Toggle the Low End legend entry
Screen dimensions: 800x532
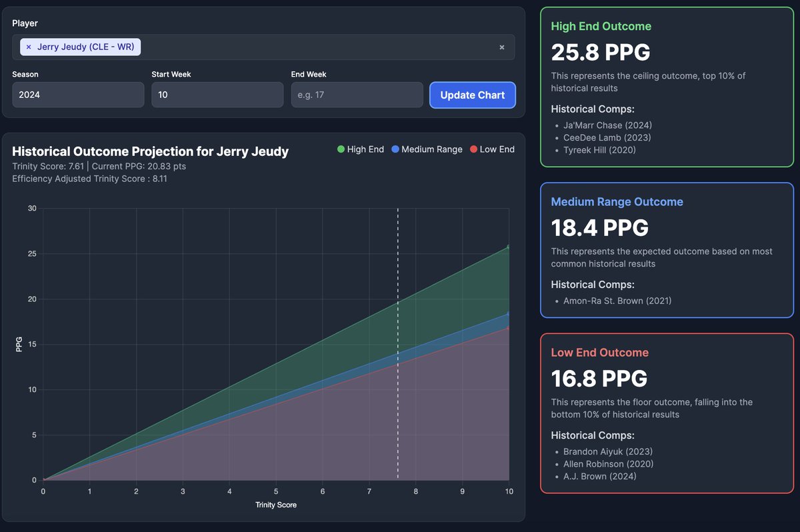point(497,149)
